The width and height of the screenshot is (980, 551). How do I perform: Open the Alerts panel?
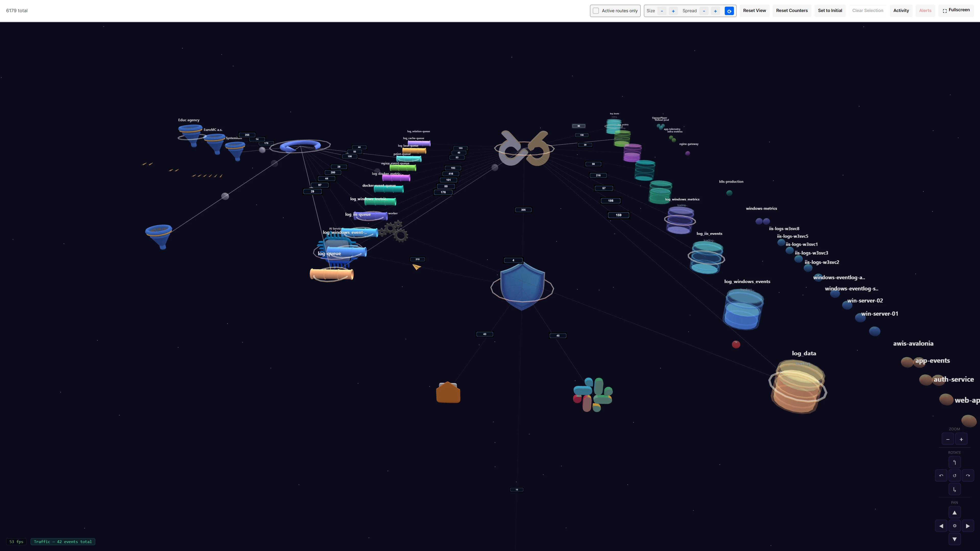pos(925,11)
